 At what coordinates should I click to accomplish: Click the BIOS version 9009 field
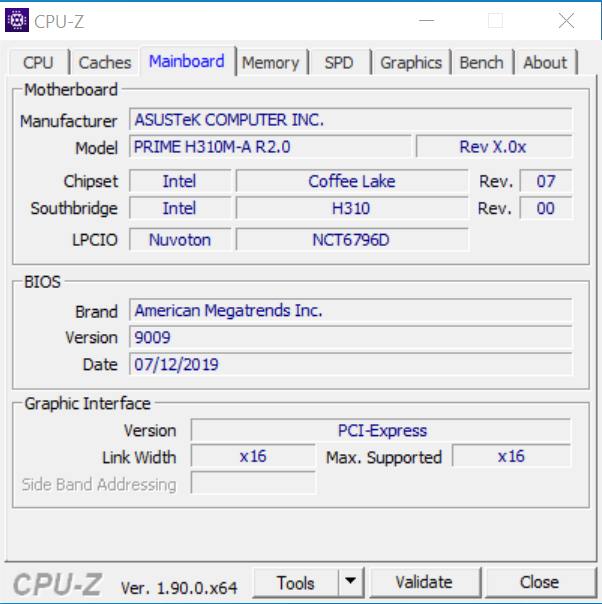[350, 337]
